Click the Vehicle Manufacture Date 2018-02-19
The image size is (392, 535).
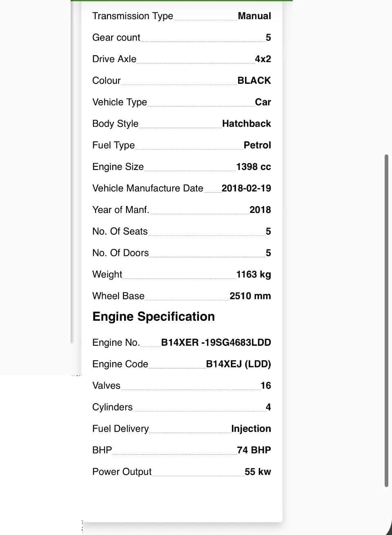246,188
